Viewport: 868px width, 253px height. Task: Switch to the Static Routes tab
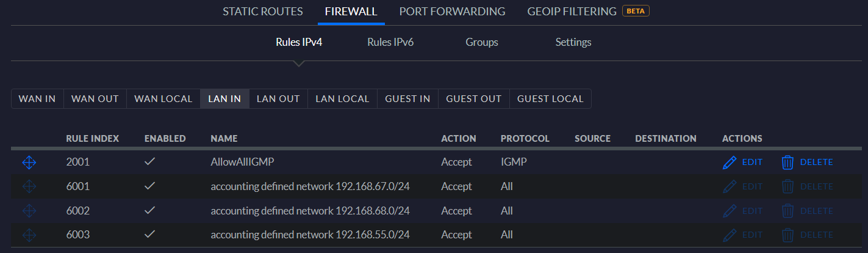tap(263, 11)
